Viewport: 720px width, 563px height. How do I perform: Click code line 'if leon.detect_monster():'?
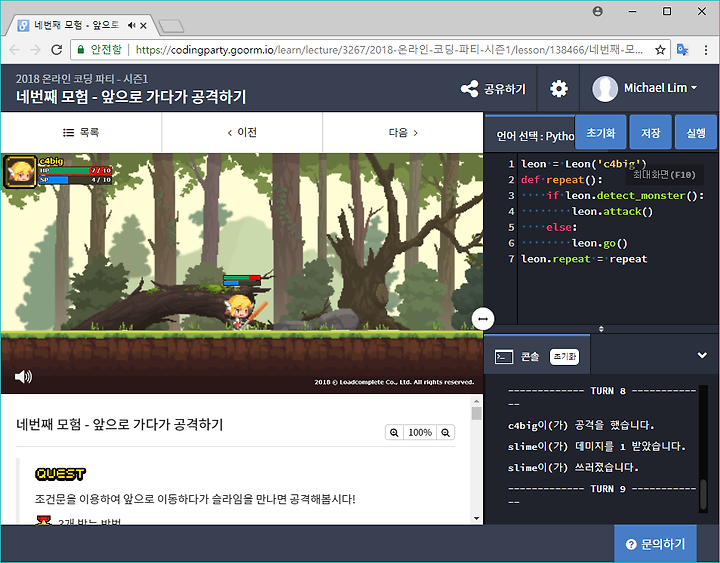pos(625,196)
